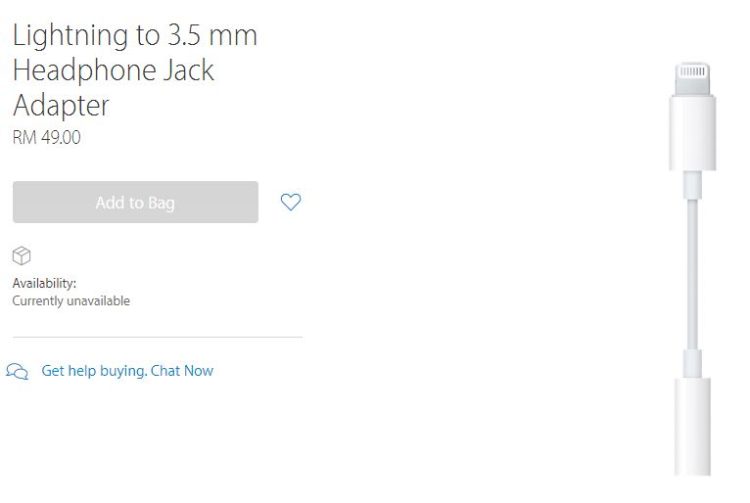
Task: Click the chat bubbles icon
Action: click(x=17, y=371)
